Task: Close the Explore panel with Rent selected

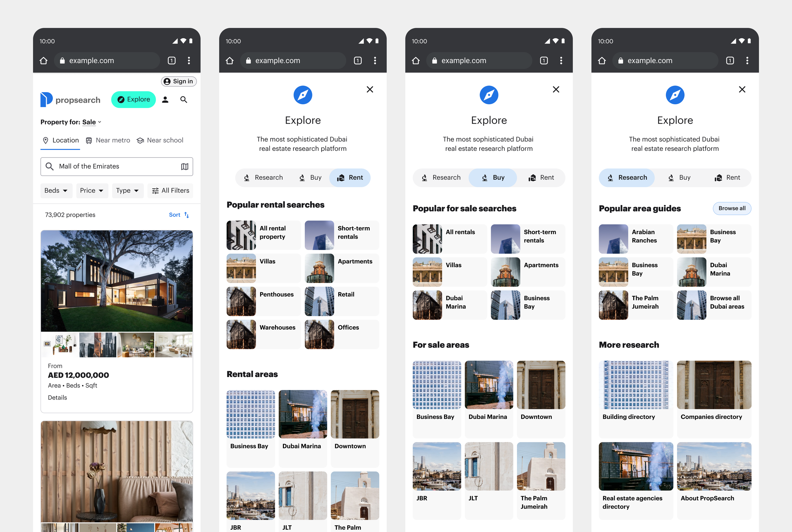Action: click(370, 90)
